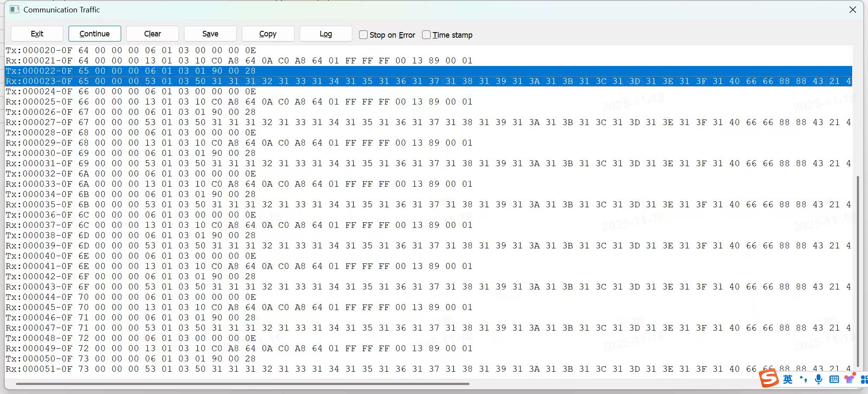Click the Sogou input method tray icon

(769, 379)
